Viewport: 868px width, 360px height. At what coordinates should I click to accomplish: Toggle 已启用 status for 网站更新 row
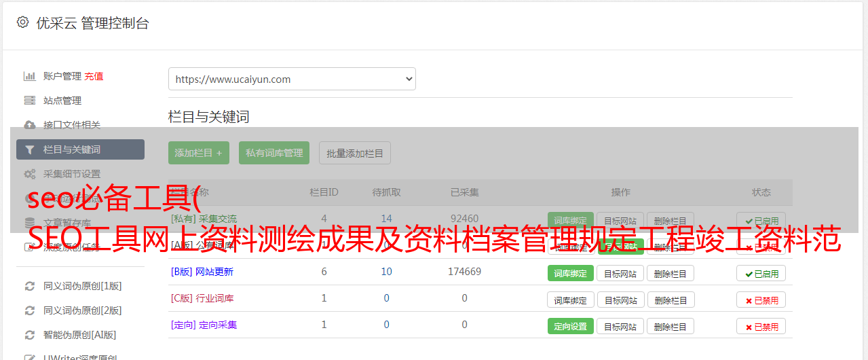[761, 273]
